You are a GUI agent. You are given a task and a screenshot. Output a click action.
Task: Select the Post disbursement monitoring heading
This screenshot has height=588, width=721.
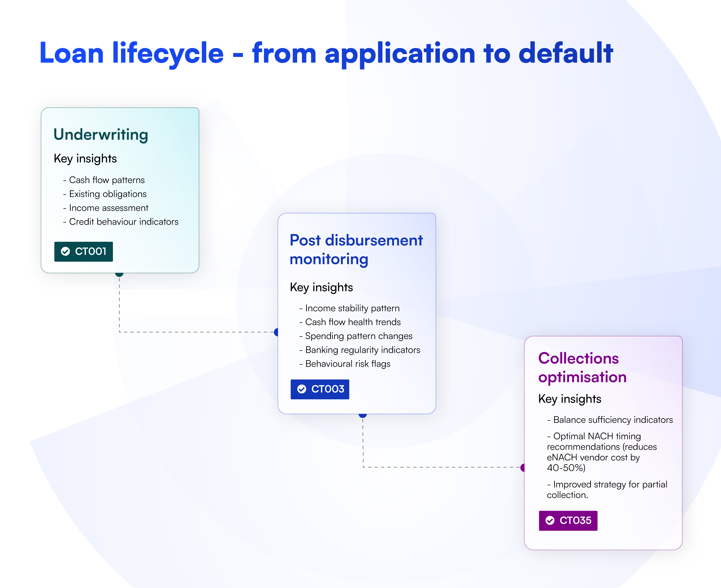(x=356, y=250)
